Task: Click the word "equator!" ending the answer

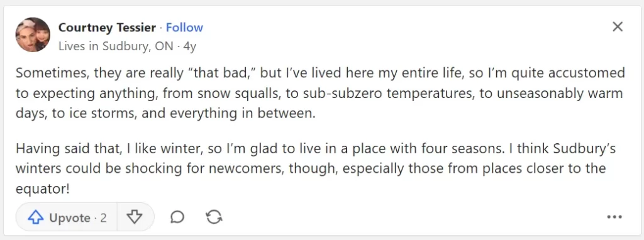Action: coord(43,189)
